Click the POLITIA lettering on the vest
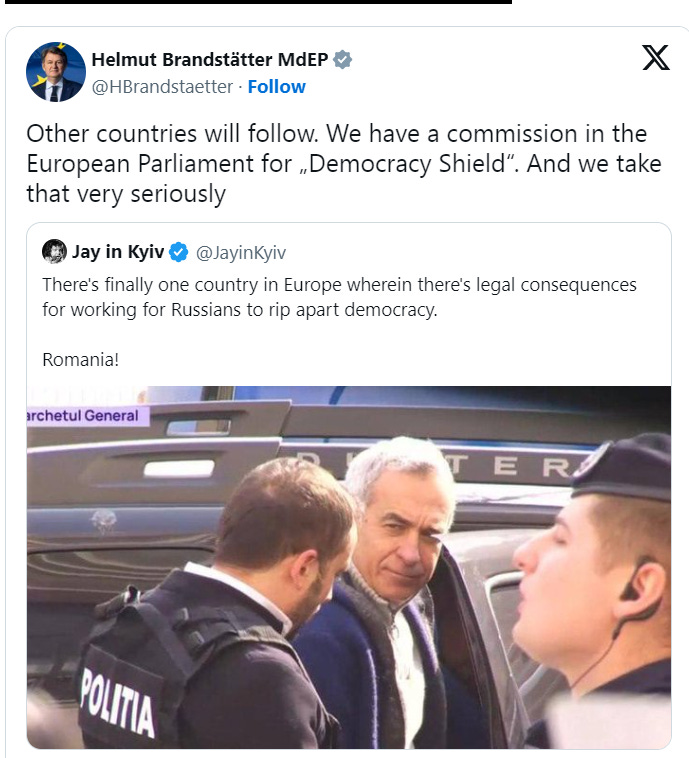This screenshot has height=758, width=689. tap(117, 702)
